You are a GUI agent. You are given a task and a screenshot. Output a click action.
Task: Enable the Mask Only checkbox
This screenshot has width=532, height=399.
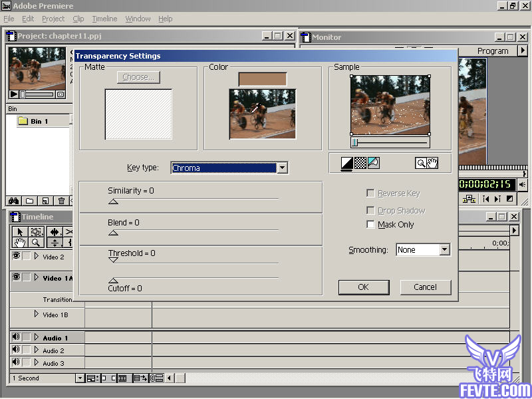click(x=370, y=225)
